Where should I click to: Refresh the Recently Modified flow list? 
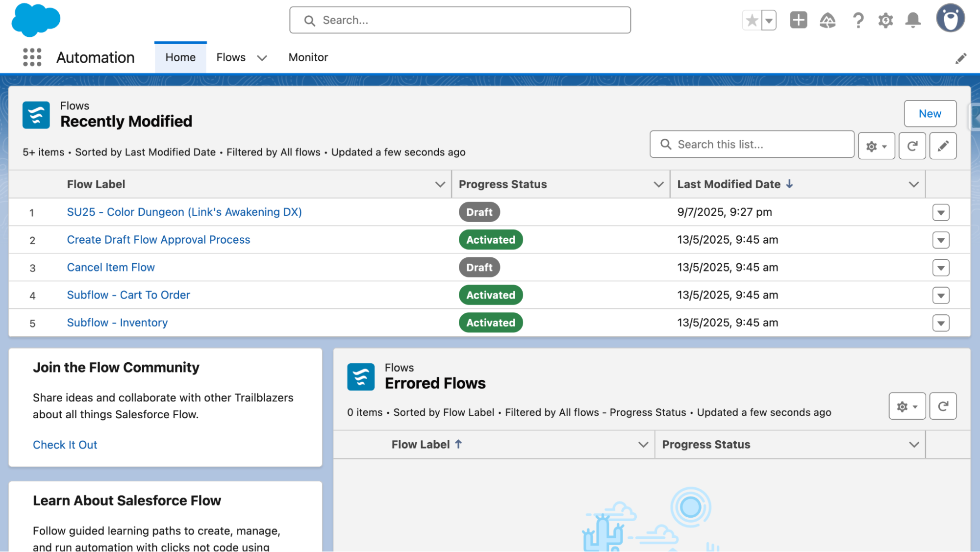click(x=912, y=145)
